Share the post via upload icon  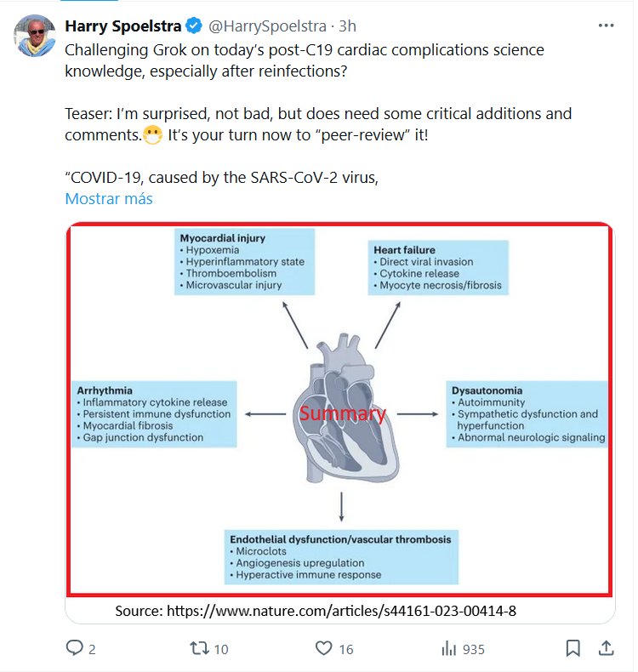pyautogui.click(x=606, y=648)
